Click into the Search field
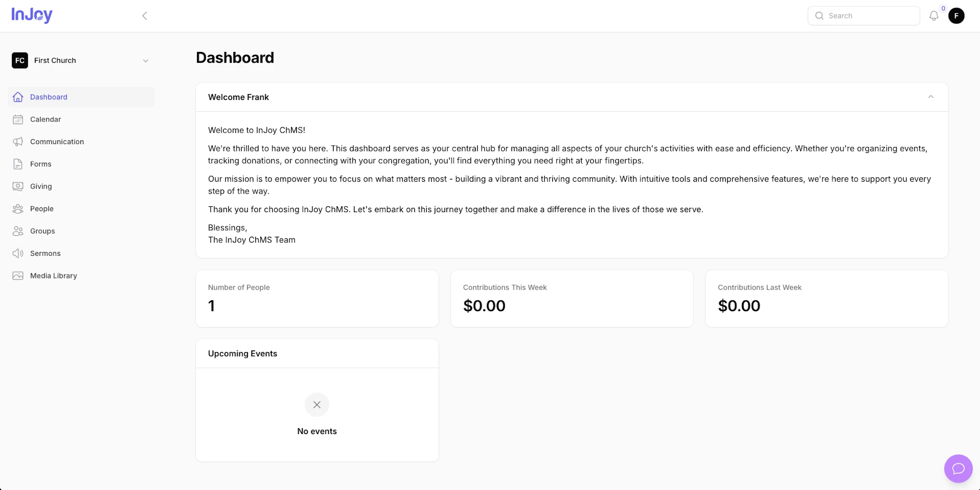Screen dimensions: 980x490 click(864, 16)
